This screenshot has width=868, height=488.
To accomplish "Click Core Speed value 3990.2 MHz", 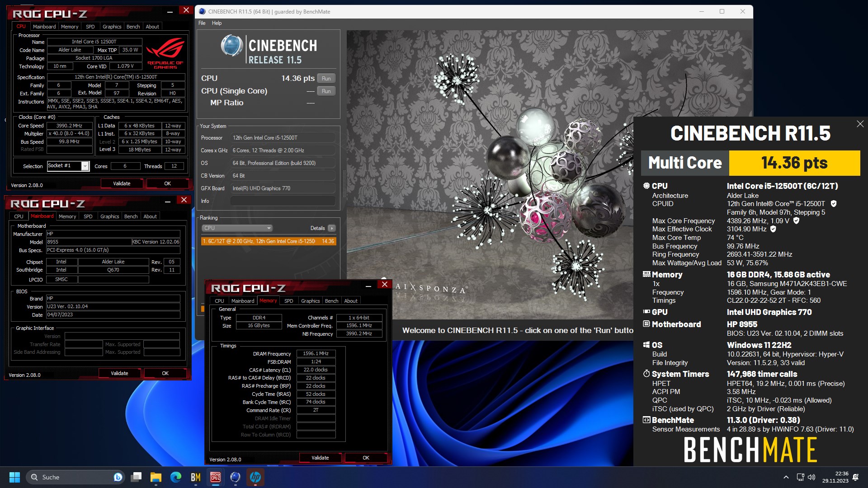I will (69, 126).
